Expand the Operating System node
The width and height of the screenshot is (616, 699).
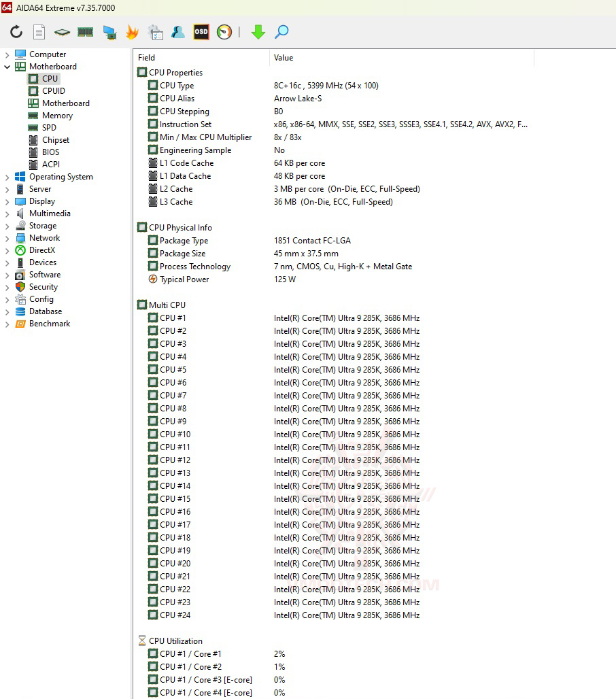(7, 177)
